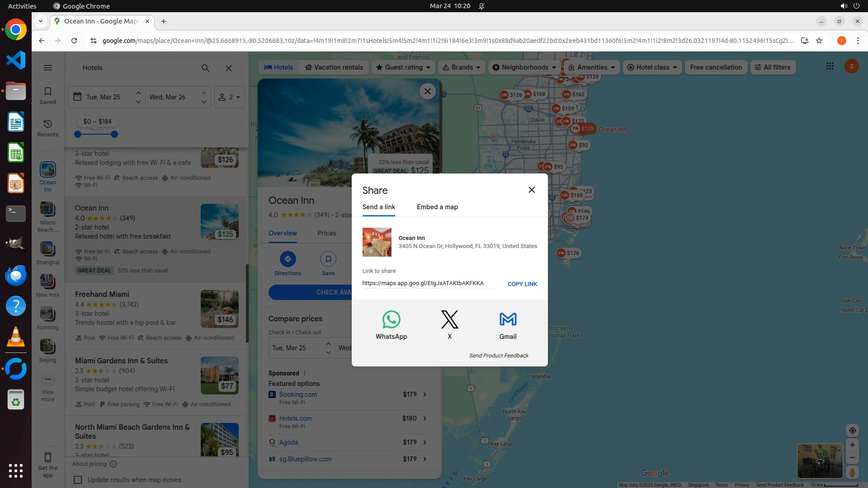Click the Show Your Location icon
Viewport: 868px width, 488px height.
coord(852,431)
